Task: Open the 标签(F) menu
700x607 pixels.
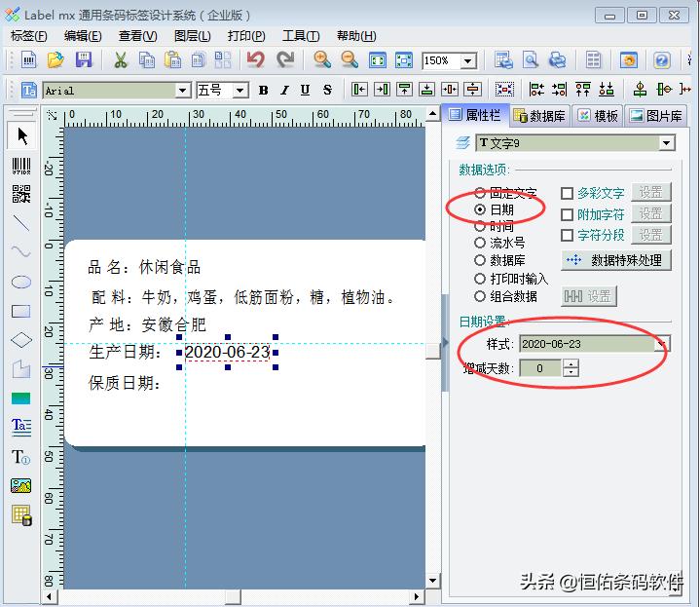Action: pos(28,36)
